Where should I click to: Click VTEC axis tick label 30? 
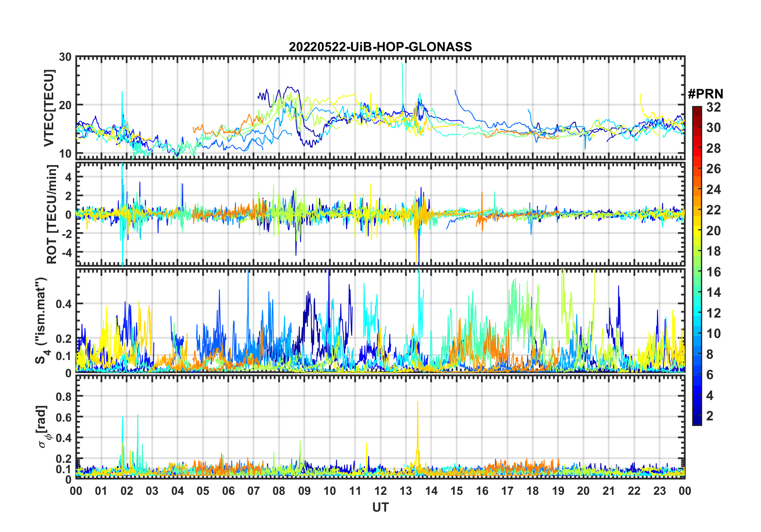(x=65, y=57)
